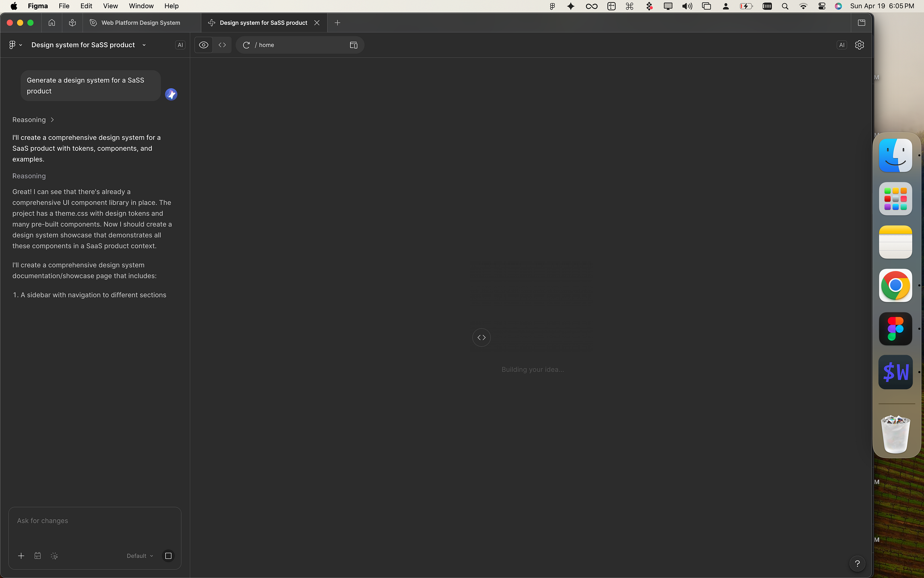Screen dimensions: 924x578
Task: Click the date and time clock
Action: pos(882,6)
